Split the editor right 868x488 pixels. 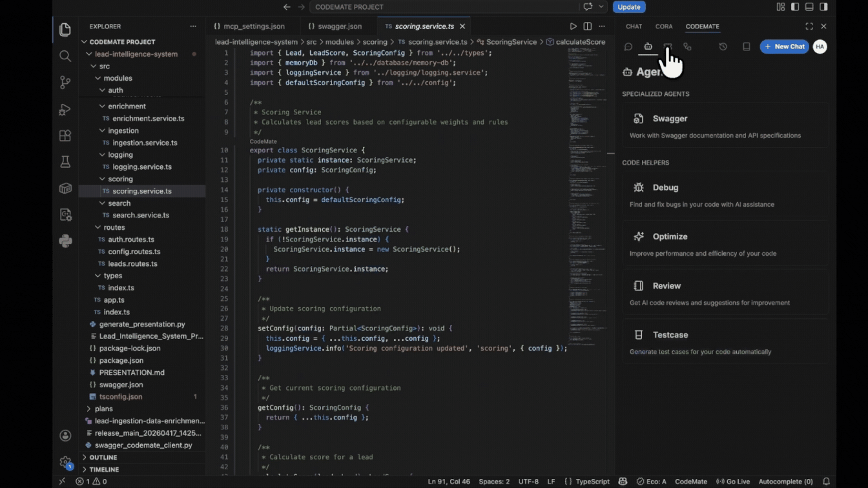point(588,26)
